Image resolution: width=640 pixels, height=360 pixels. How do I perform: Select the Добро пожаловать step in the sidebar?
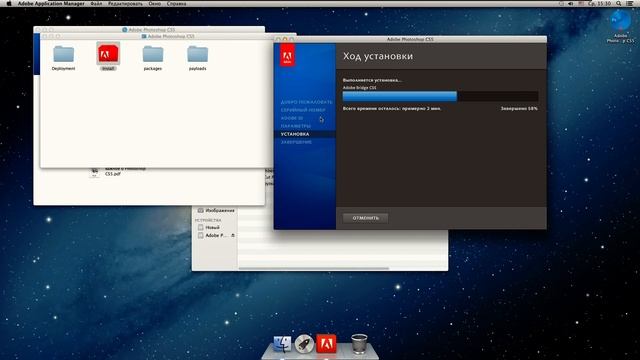tap(306, 102)
